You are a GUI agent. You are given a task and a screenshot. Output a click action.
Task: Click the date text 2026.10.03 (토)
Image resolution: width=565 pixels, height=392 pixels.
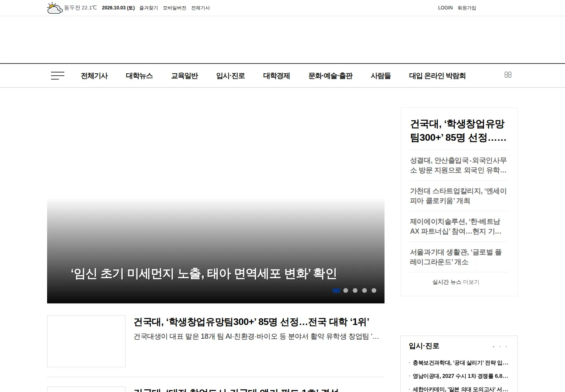pyautogui.click(x=118, y=8)
